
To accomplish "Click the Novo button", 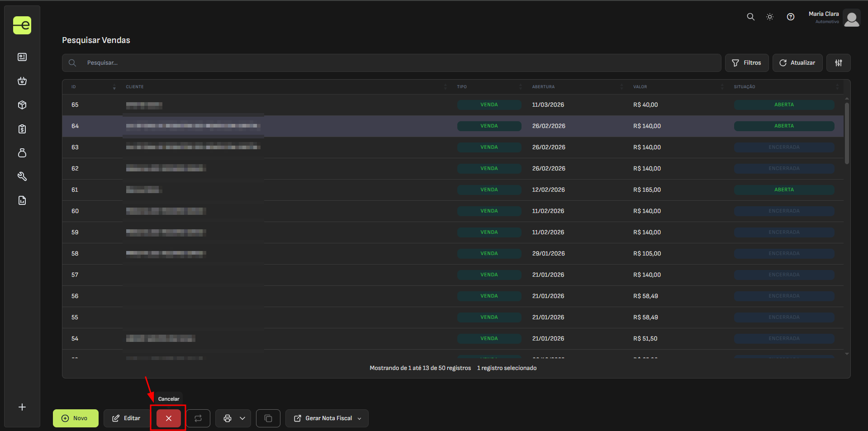I will tap(76, 418).
